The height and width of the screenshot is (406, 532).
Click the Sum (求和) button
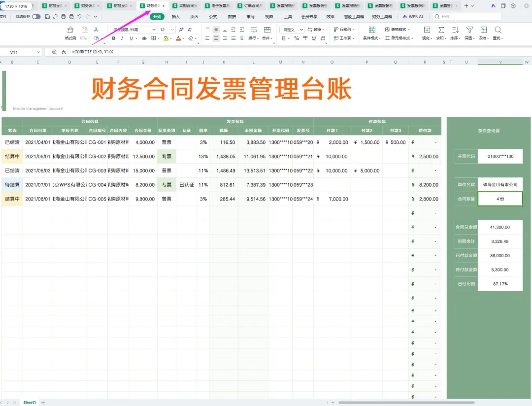[x=441, y=34]
